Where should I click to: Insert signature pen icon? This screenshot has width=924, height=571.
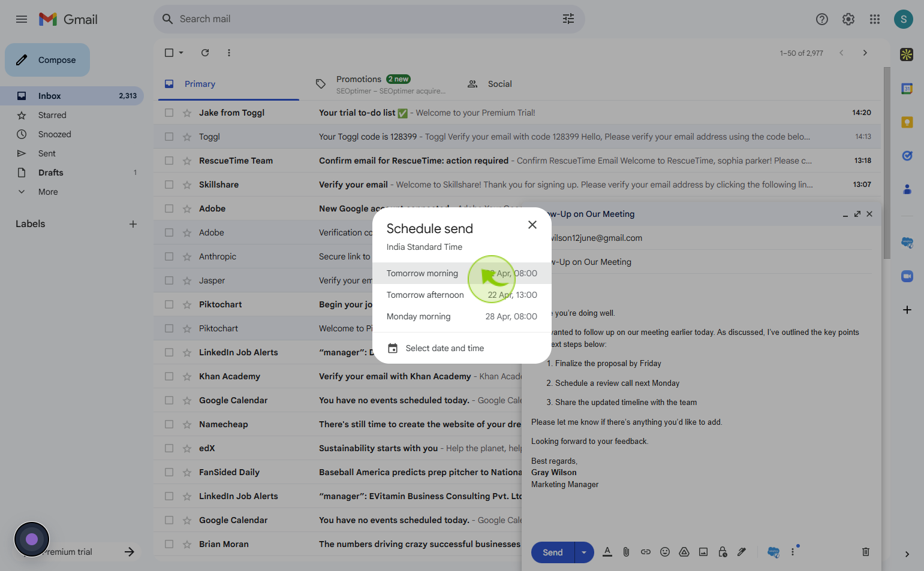pos(742,552)
